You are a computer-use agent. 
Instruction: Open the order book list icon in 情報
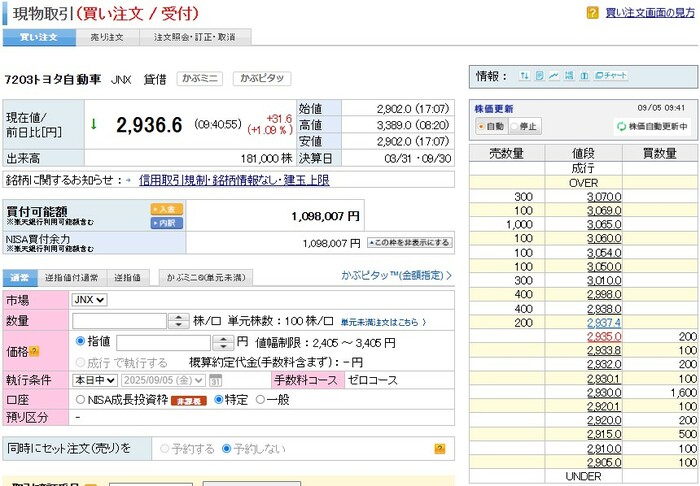[569, 76]
